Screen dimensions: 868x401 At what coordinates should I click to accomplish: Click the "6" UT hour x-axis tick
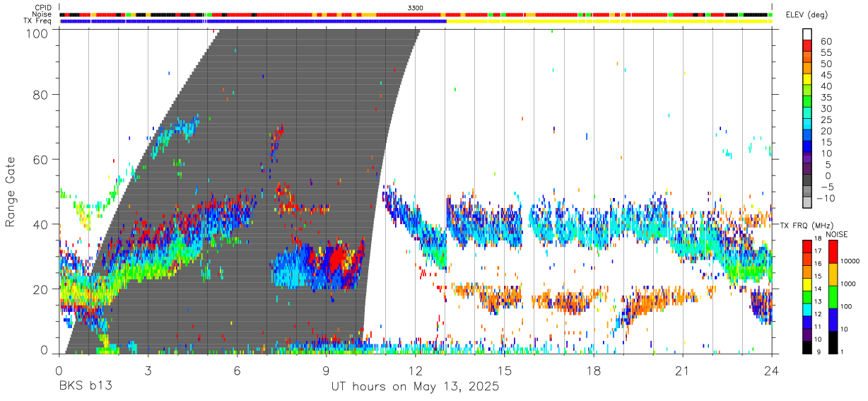click(x=237, y=371)
